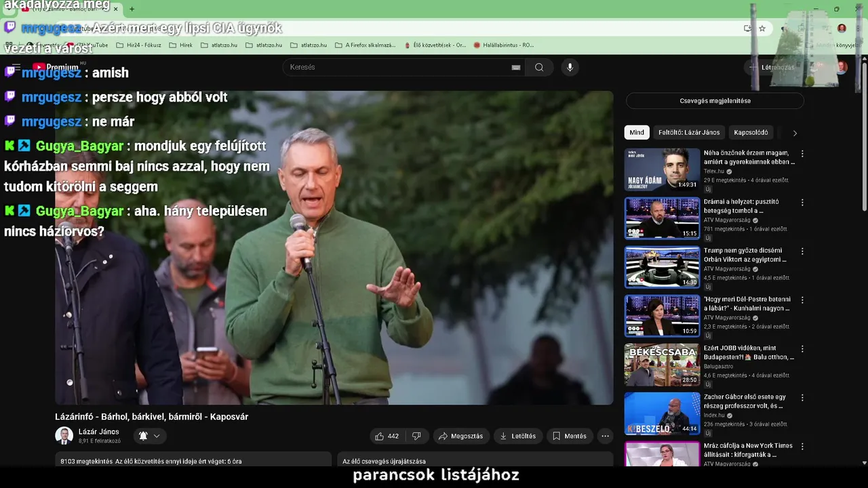The image size is (868, 488).
Task: Open YouTube Premium logo home link
Action: coord(58,67)
